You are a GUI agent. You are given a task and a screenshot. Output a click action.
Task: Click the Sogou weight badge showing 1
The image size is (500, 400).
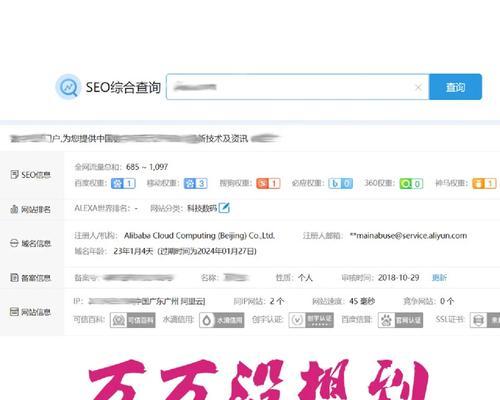coord(268,183)
